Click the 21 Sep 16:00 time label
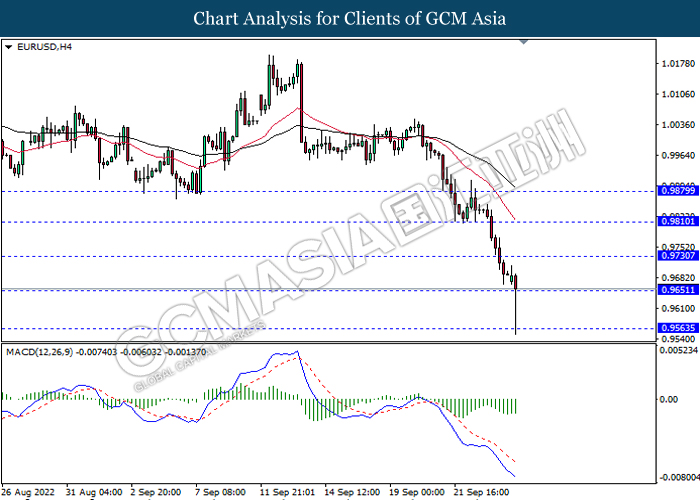Image resolution: width=700 pixels, height=500 pixels. [x=482, y=492]
